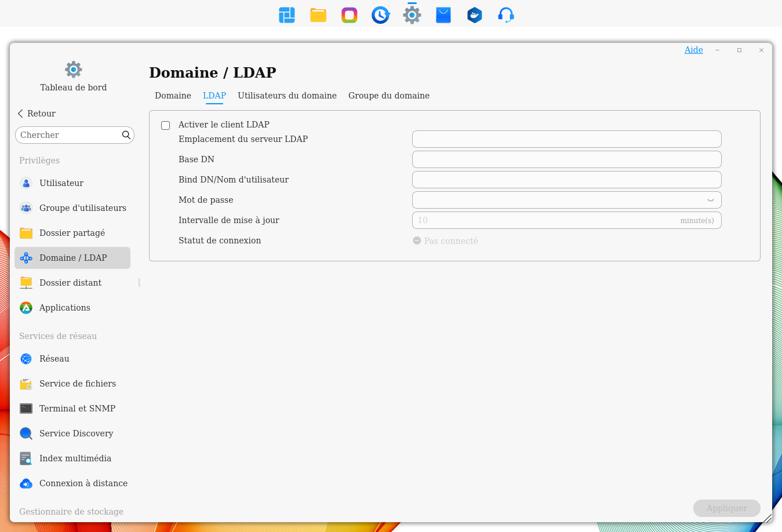Click the Base DN input field
Viewport: 782px width, 532px height.
(566, 159)
